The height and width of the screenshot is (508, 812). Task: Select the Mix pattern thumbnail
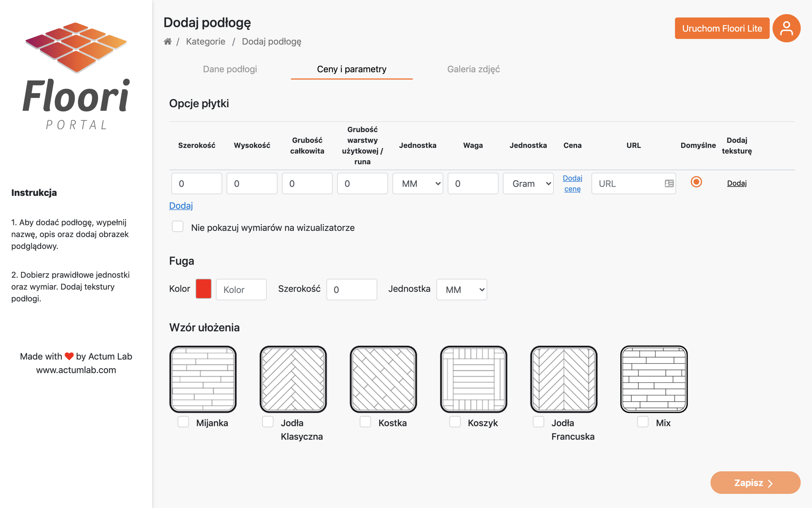click(654, 379)
